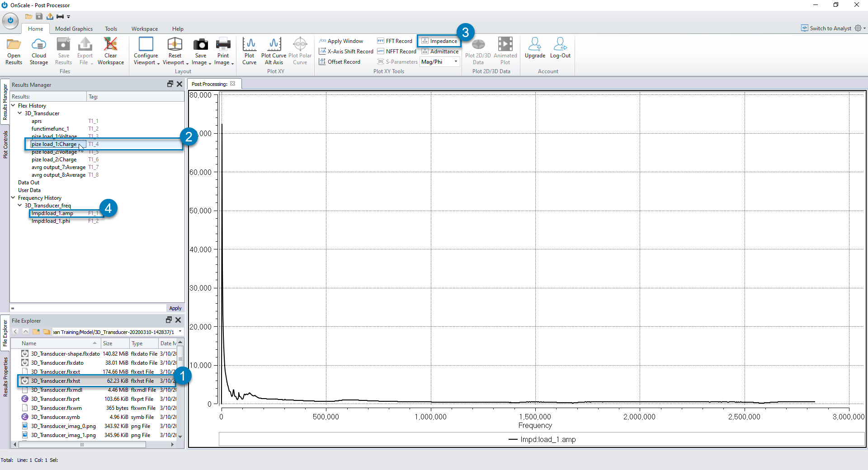Click Switch to Analyst
This screenshot has width=868, height=470.
pyautogui.click(x=826, y=28)
